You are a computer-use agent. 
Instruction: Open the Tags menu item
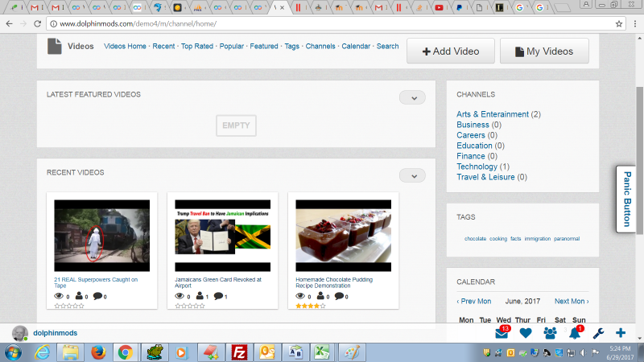tap(292, 47)
